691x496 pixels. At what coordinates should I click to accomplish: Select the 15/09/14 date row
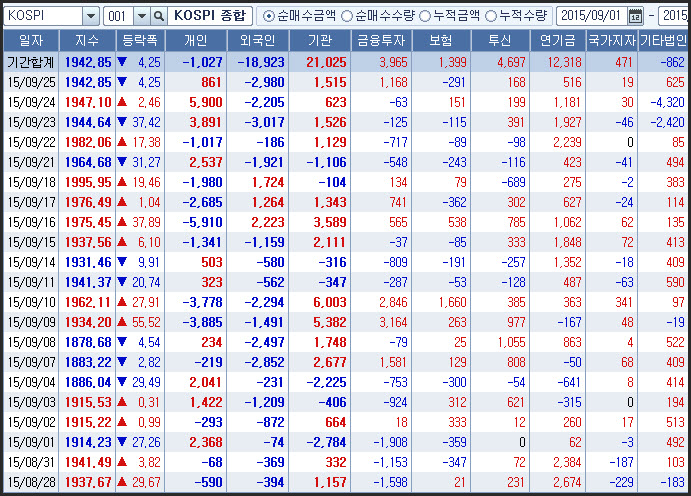pos(32,262)
